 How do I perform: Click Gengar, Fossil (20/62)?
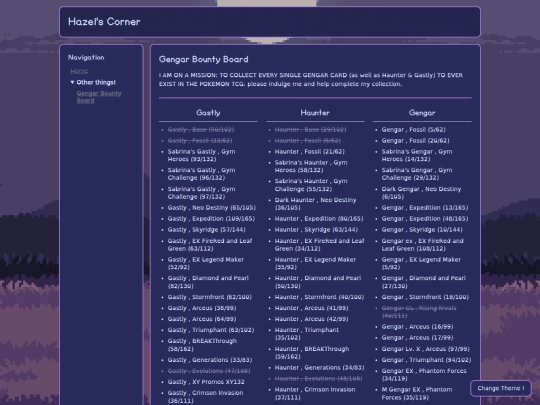415,141
